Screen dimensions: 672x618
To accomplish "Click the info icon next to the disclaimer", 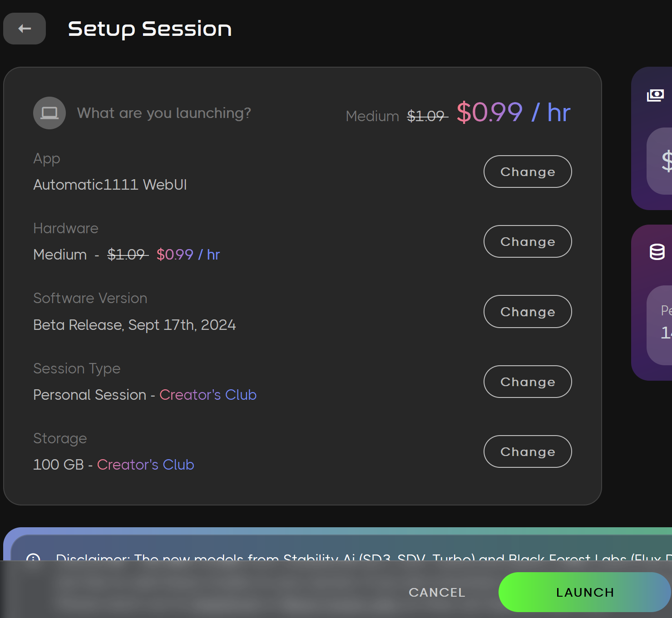I will (33, 559).
